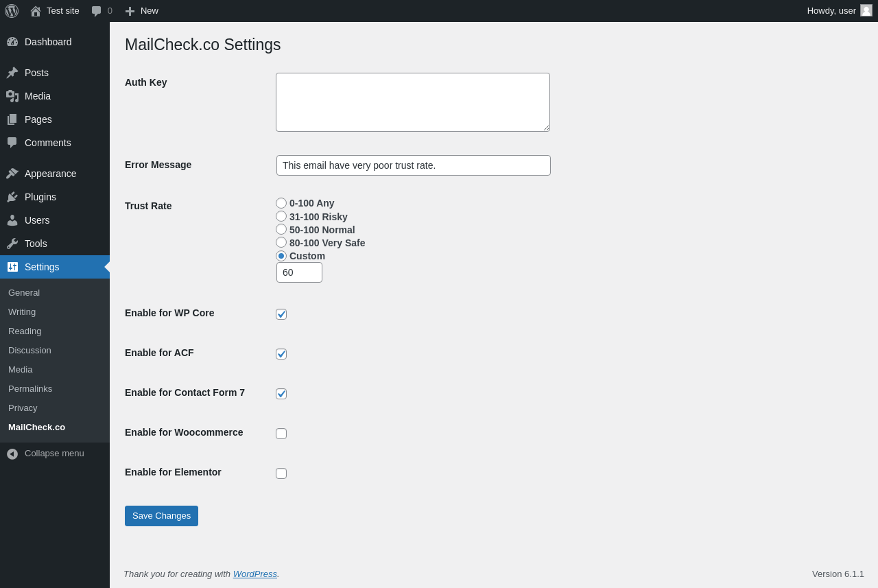Click the MailCheck.co Settings heading

(203, 45)
